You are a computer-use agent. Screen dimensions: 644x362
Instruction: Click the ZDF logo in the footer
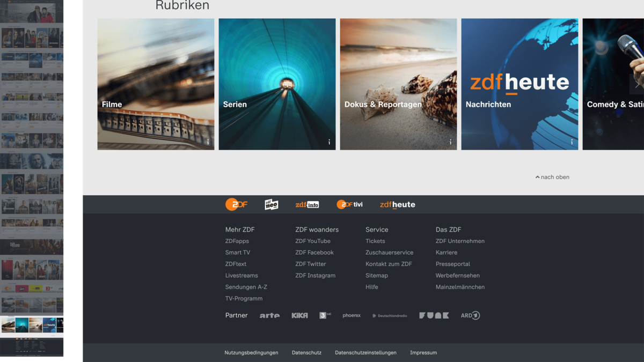pyautogui.click(x=236, y=204)
